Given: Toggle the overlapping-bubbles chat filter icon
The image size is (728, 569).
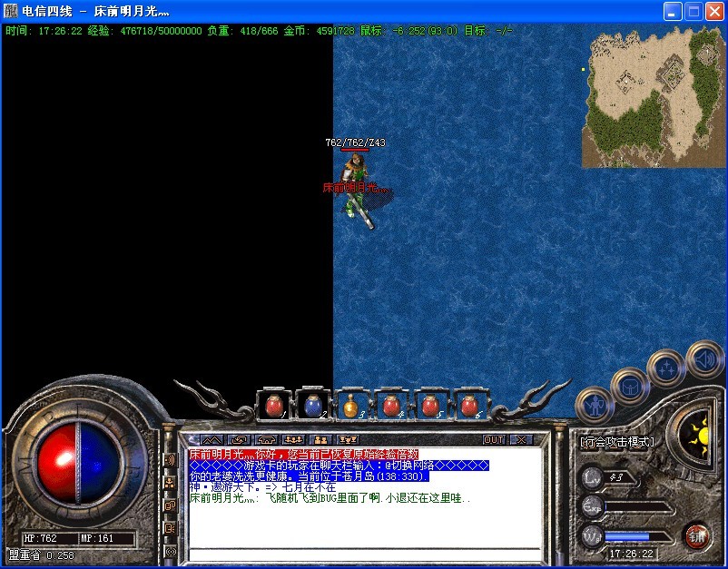Looking at the screenshot, I should point(170,505).
